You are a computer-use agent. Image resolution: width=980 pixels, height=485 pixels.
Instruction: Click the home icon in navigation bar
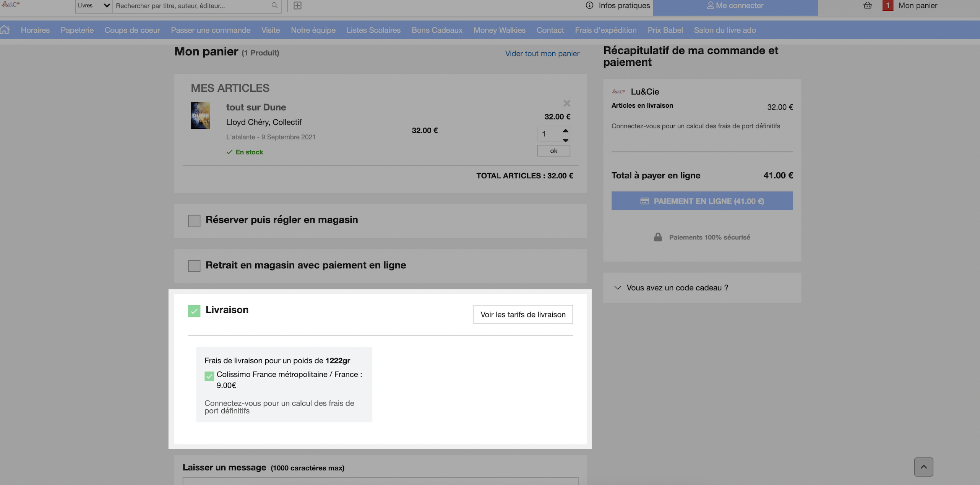[5, 30]
